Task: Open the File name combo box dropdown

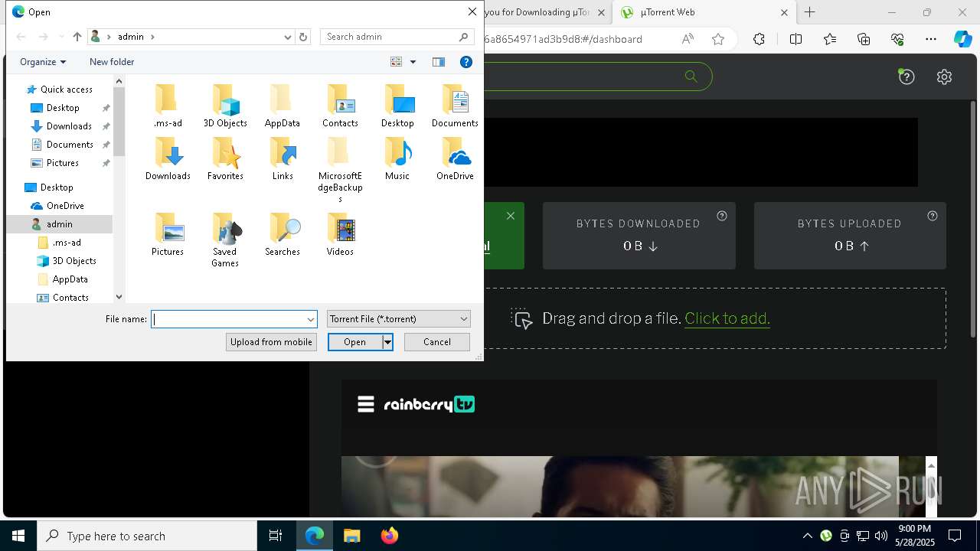Action: coord(311,319)
